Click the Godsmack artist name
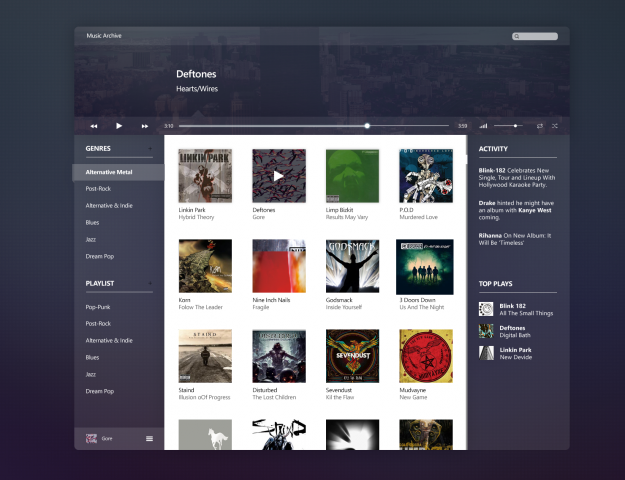Screen dimensions: 625x480 339,300
